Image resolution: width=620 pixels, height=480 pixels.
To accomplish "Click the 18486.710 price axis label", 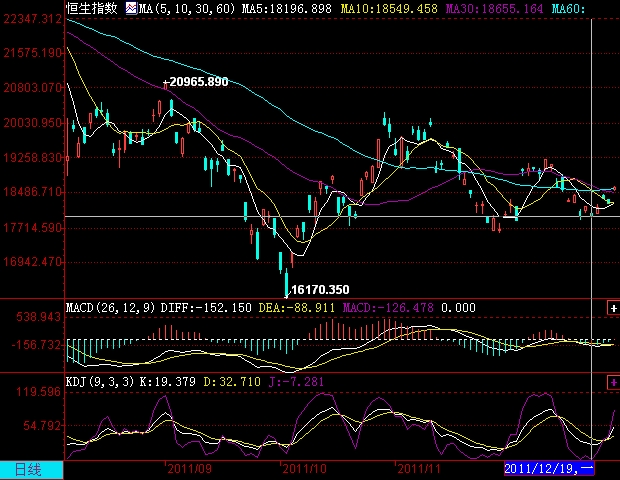I will click(x=32, y=192).
